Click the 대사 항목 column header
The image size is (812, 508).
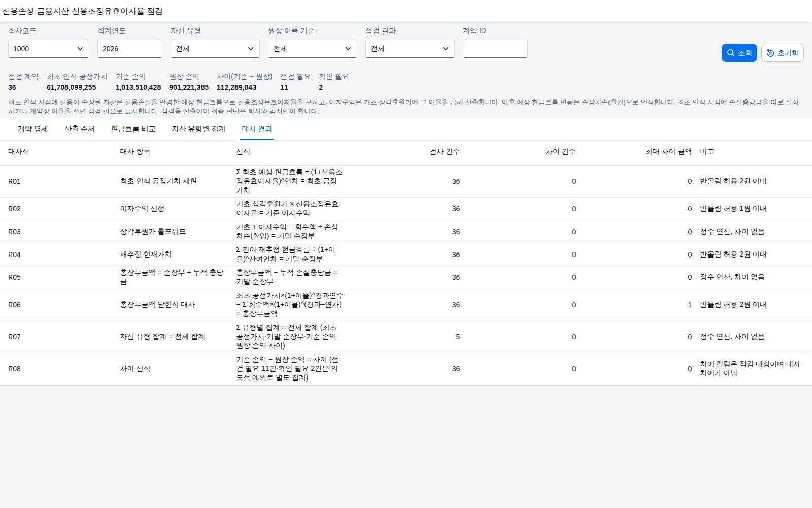pyautogui.click(x=135, y=152)
